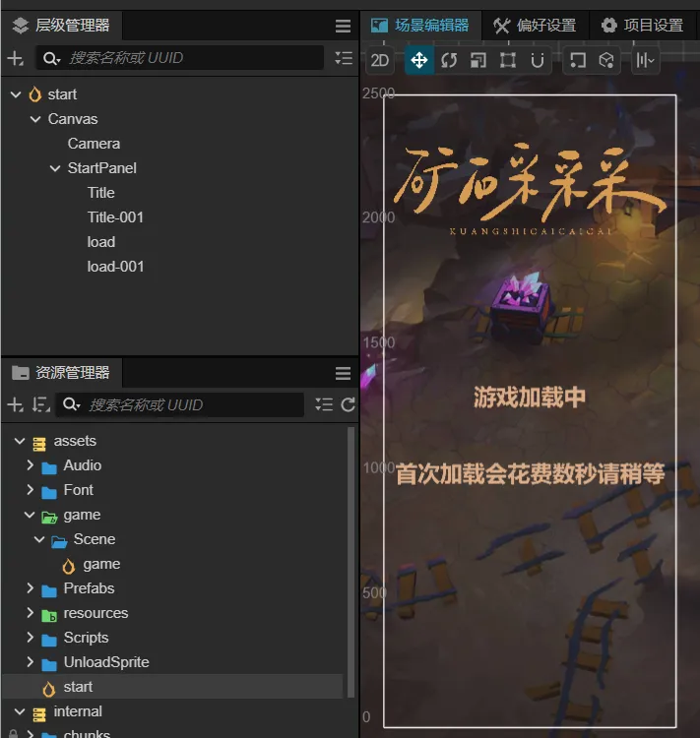
Task: Refresh the assets panel
Action: click(348, 404)
